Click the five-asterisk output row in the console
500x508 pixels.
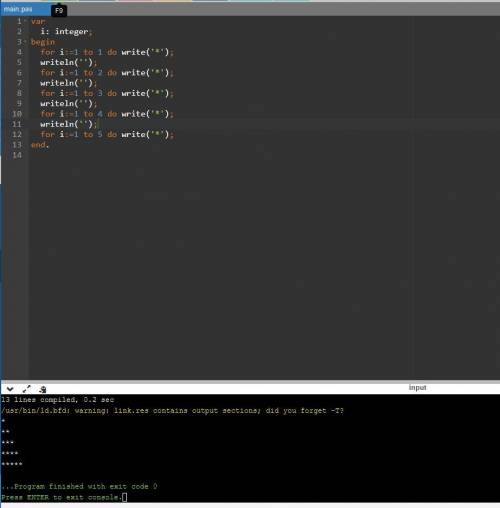tap(12, 464)
